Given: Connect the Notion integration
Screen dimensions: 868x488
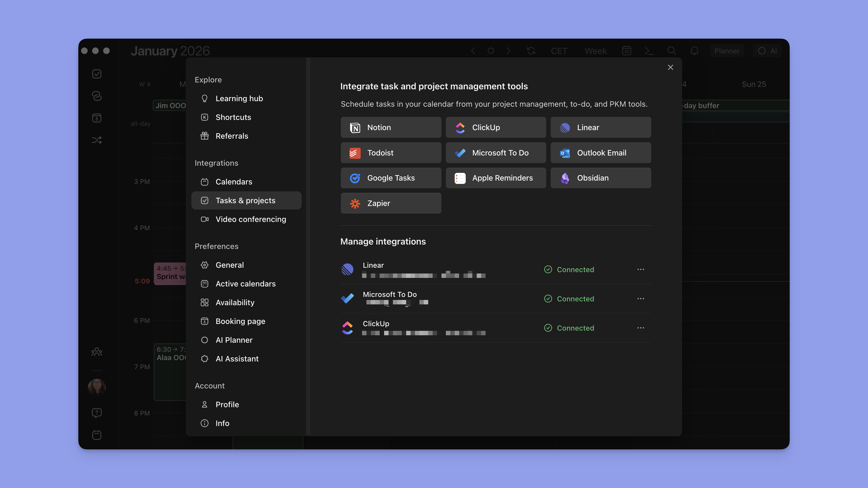Looking at the screenshot, I should (x=390, y=127).
